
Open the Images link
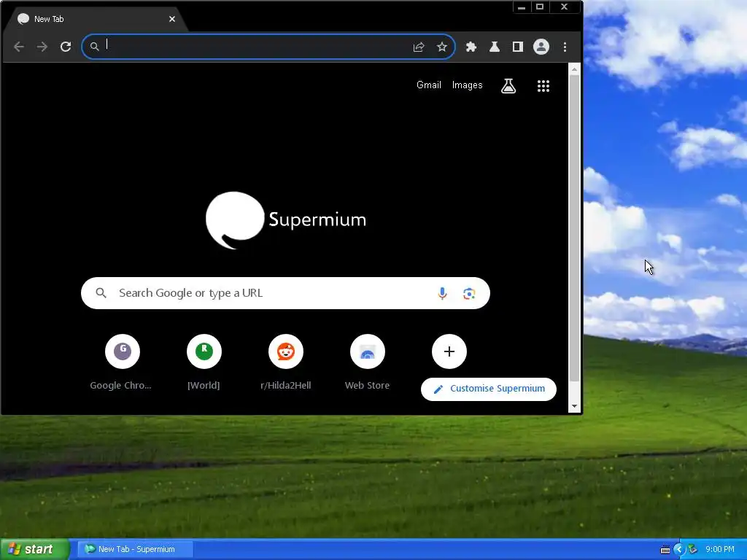click(467, 85)
